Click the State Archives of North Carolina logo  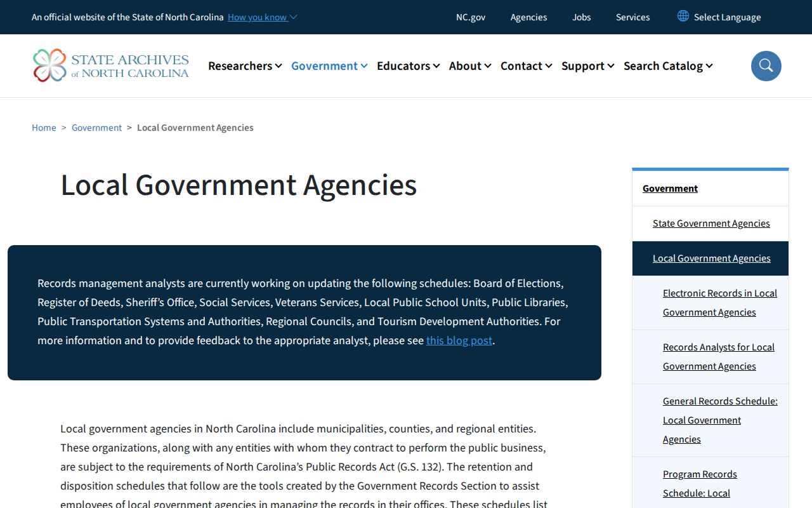tap(111, 65)
